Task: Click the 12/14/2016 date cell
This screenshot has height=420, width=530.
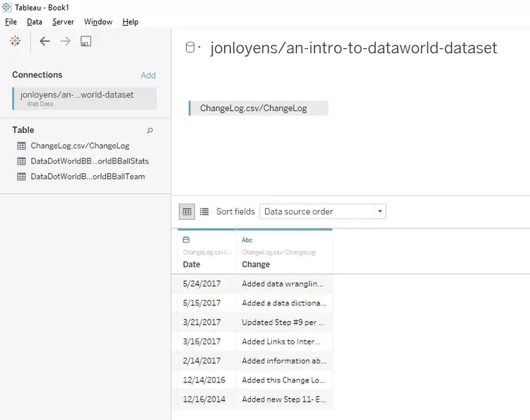Action: [207, 380]
